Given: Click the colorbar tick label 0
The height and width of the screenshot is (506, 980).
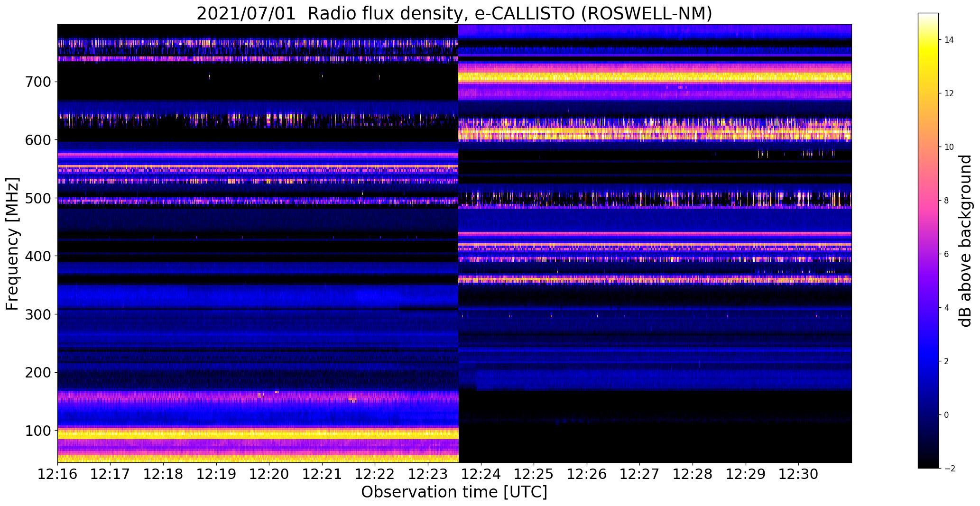Looking at the screenshot, I should point(947,415).
